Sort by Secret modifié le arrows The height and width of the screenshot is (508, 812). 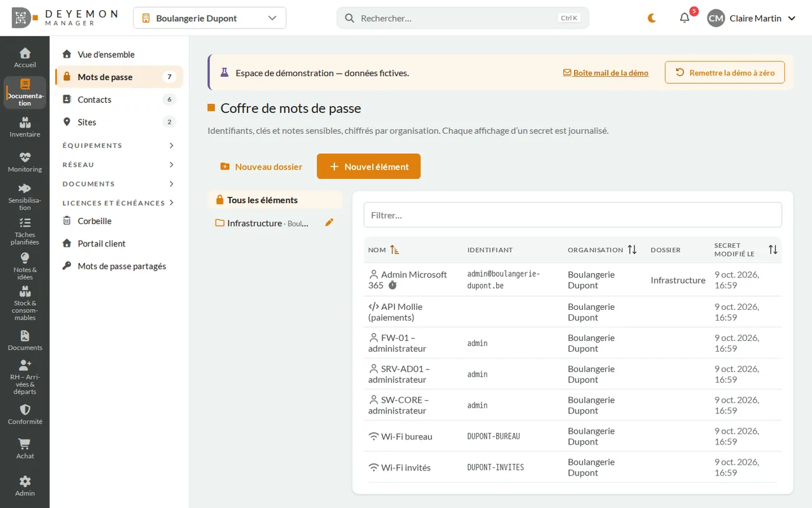click(773, 250)
